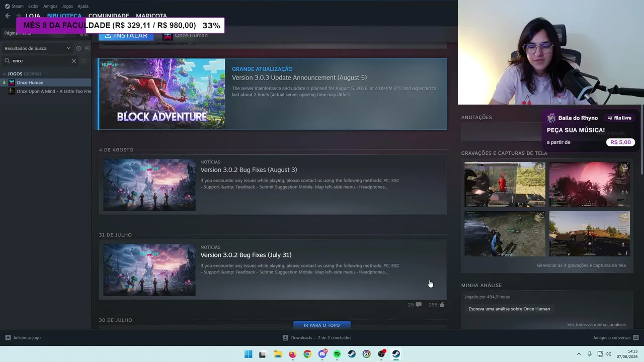Click August 3 news thumbnail image
The image size is (644, 362).
(x=149, y=185)
